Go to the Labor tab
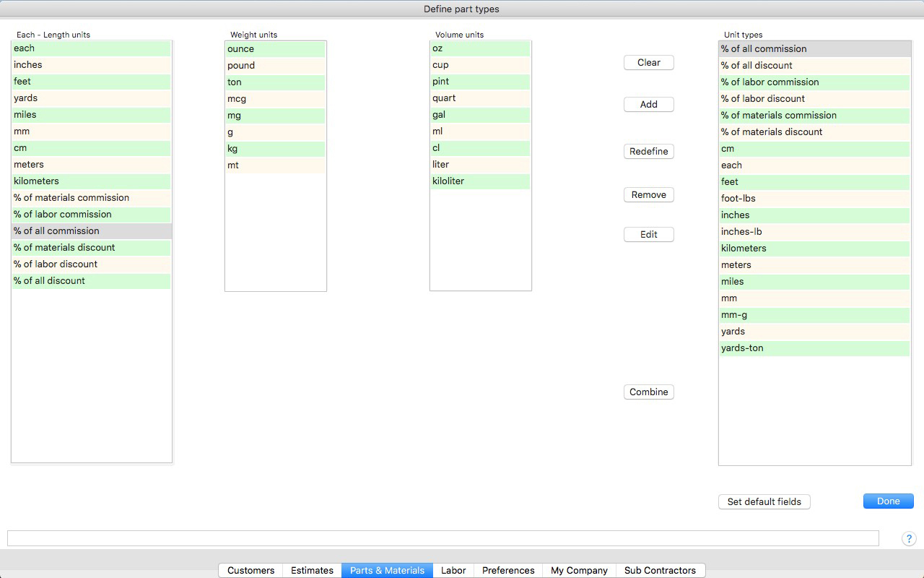924x578 pixels. [x=453, y=570]
